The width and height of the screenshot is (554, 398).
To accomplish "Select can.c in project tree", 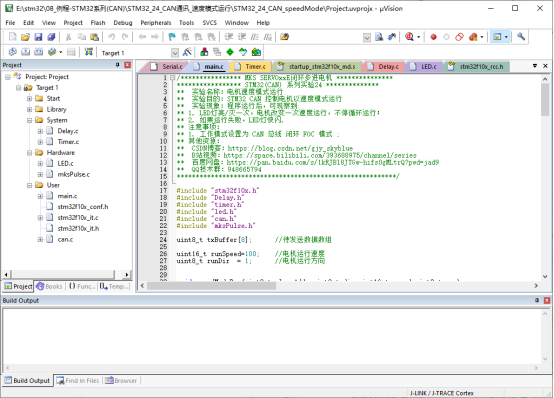I will (65, 239).
